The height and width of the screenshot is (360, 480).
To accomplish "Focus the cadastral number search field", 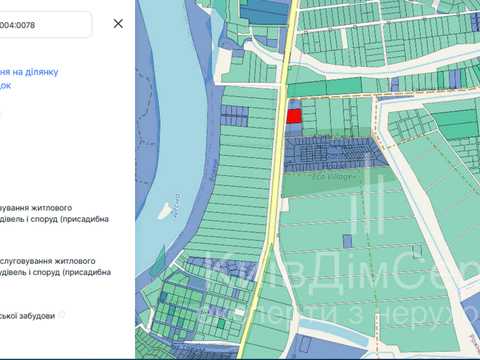I will pyautogui.click(x=45, y=25).
